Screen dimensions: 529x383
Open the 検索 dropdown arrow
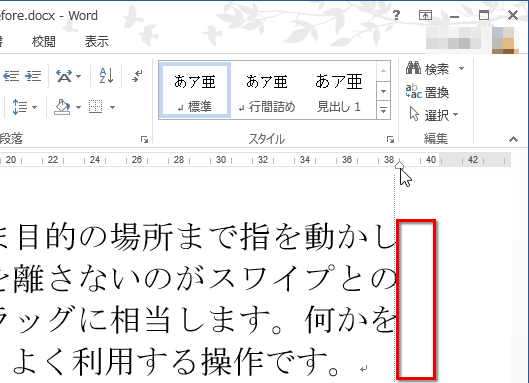point(462,69)
